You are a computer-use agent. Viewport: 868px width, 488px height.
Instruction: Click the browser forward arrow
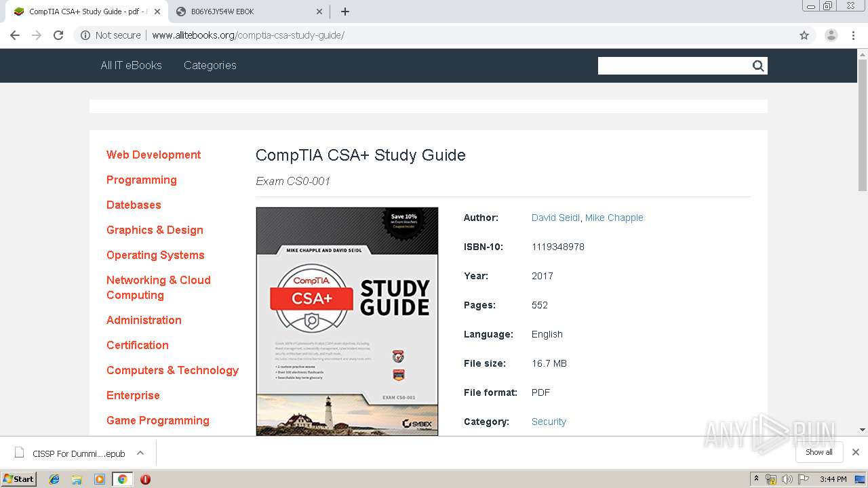(x=37, y=35)
